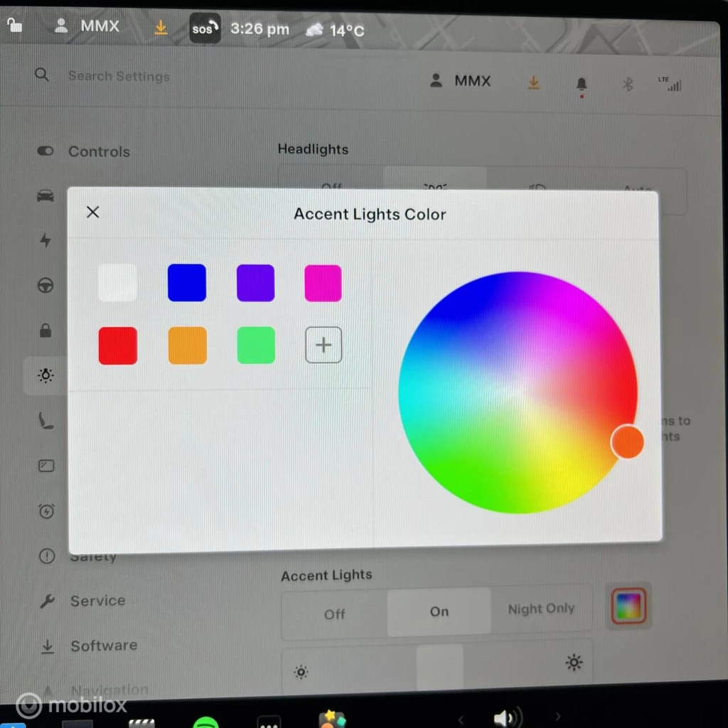Open the notifications bell icon
The width and height of the screenshot is (728, 728).
click(582, 85)
